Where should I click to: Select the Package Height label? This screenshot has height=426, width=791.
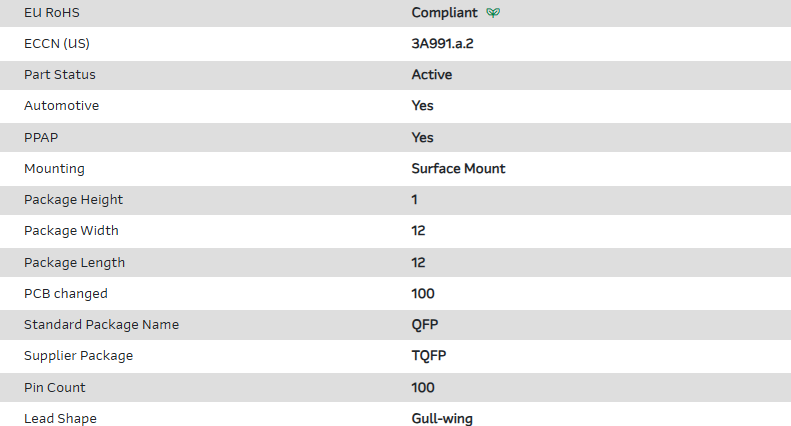pos(73,200)
